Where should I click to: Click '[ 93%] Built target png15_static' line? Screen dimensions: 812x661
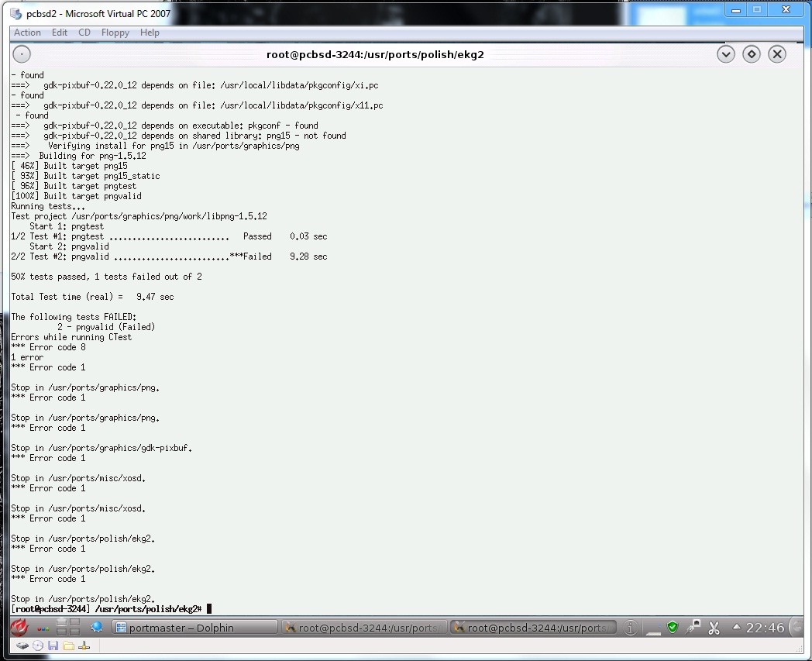[x=85, y=176]
